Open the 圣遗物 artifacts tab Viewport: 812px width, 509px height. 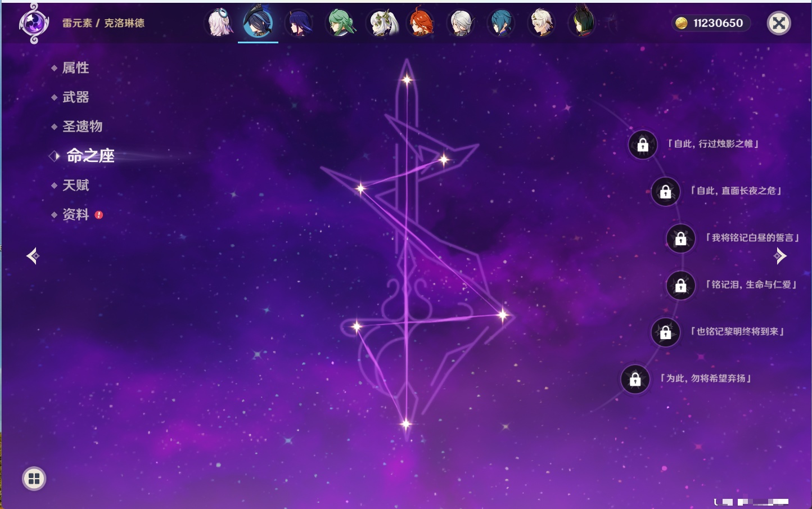click(x=82, y=127)
